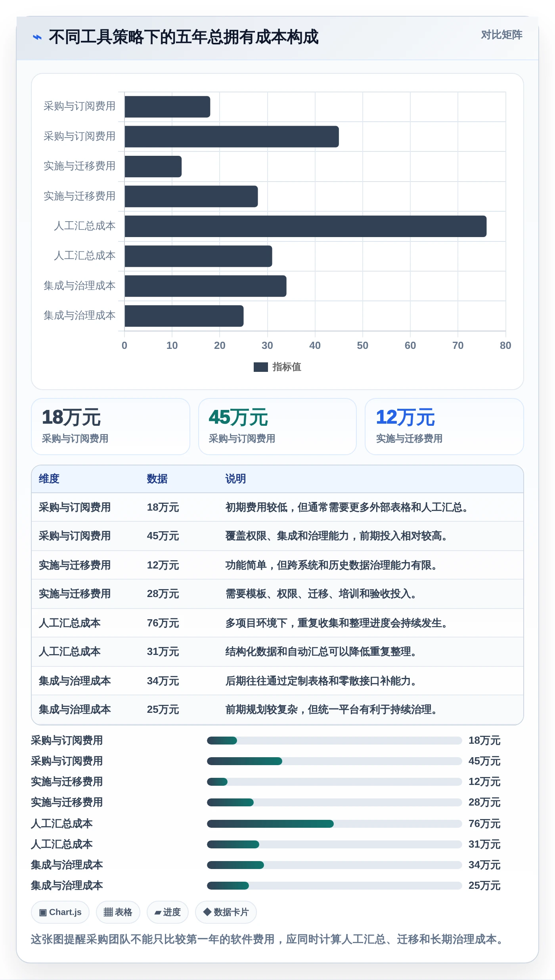Click the blue lightning icon beside the title
Screen dimensions: 555x980
point(37,37)
